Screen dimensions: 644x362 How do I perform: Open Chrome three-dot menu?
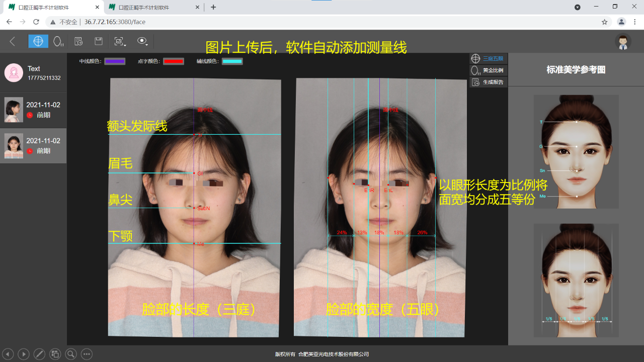pyautogui.click(x=635, y=22)
